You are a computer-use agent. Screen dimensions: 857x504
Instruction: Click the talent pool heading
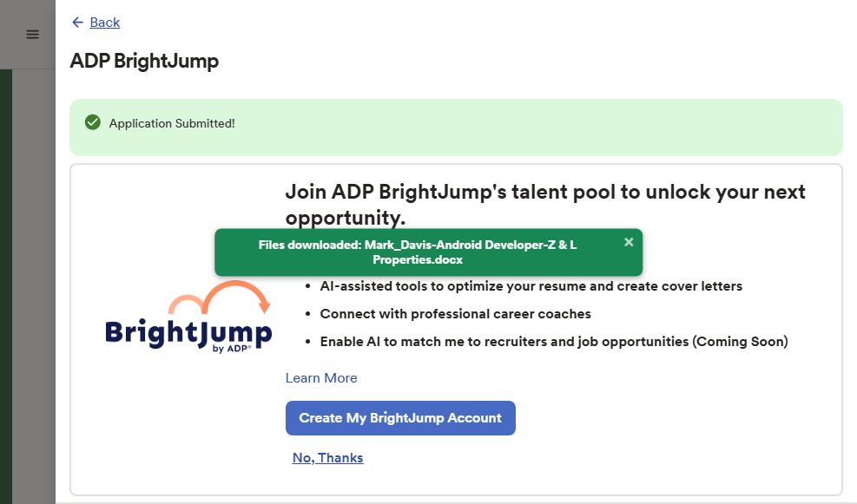[545, 204]
